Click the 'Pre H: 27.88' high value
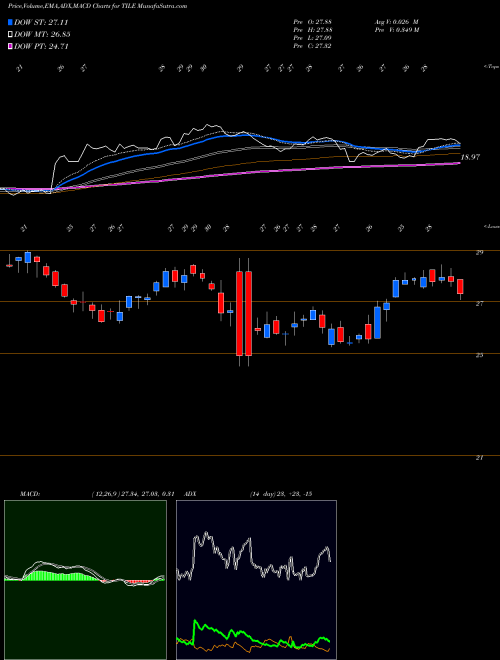 pyautogui.click(x=312, y=30)
